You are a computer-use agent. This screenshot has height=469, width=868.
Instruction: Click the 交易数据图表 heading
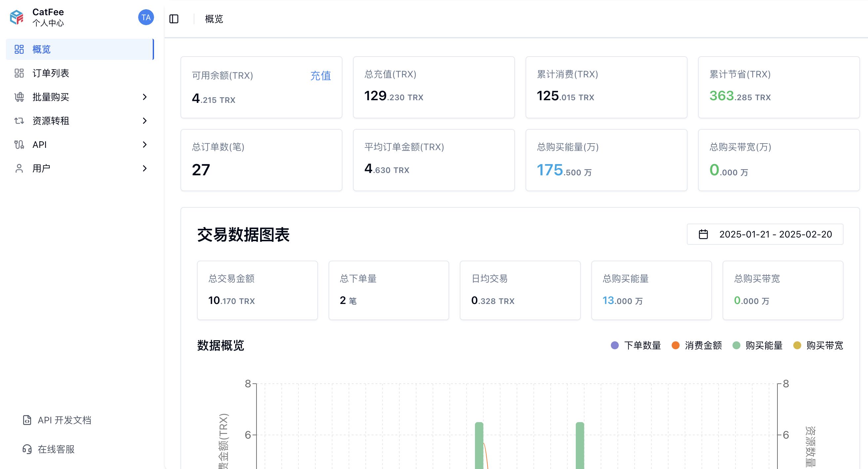pos(243,235)
